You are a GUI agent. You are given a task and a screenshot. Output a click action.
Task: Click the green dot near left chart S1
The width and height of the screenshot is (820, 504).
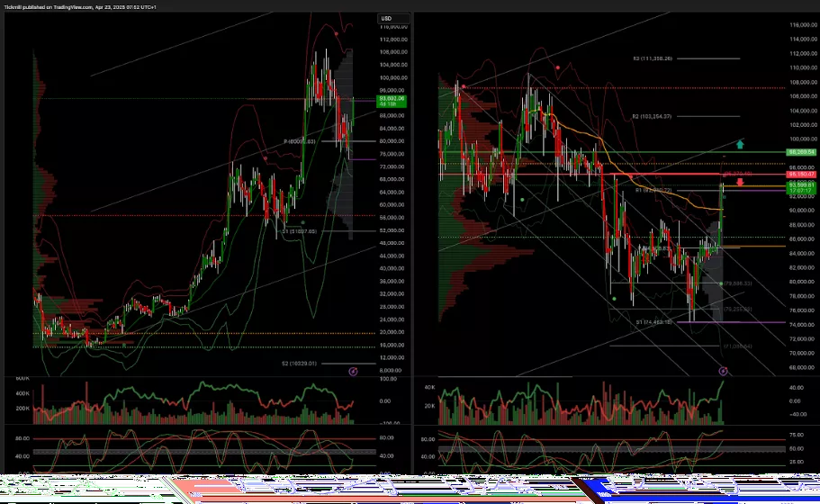[303, 221]
